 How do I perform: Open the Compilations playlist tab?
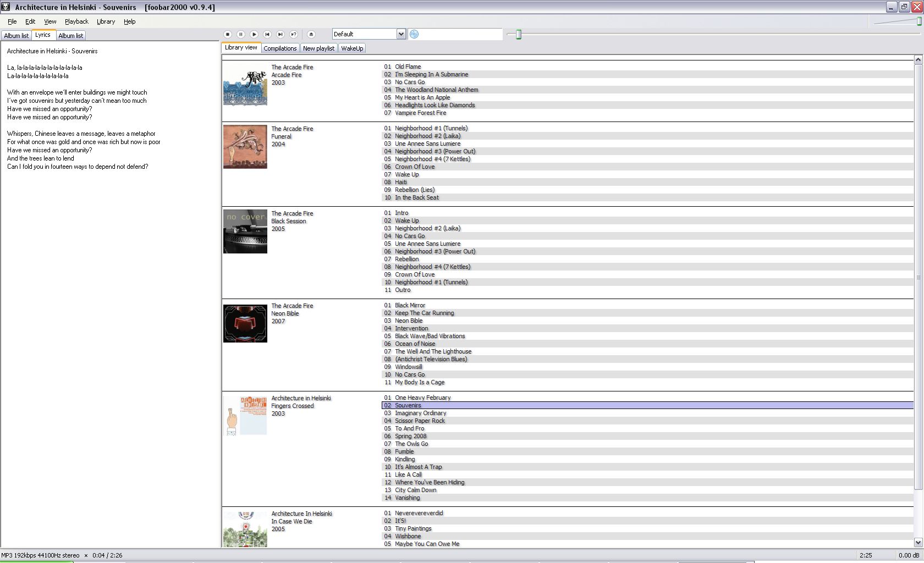pos(280,48)
